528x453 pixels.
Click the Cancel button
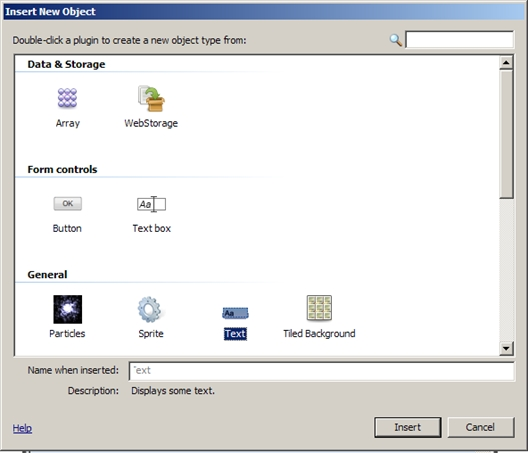481,427
